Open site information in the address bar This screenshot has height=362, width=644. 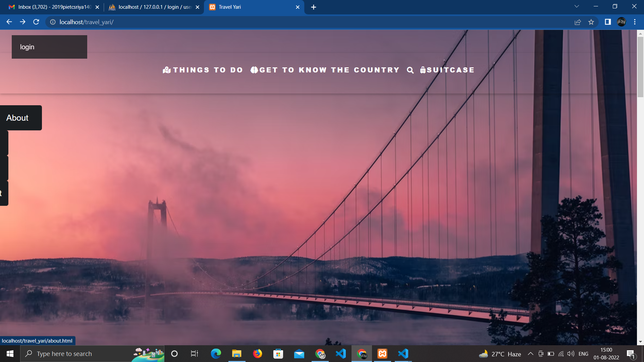pos(53,22)
